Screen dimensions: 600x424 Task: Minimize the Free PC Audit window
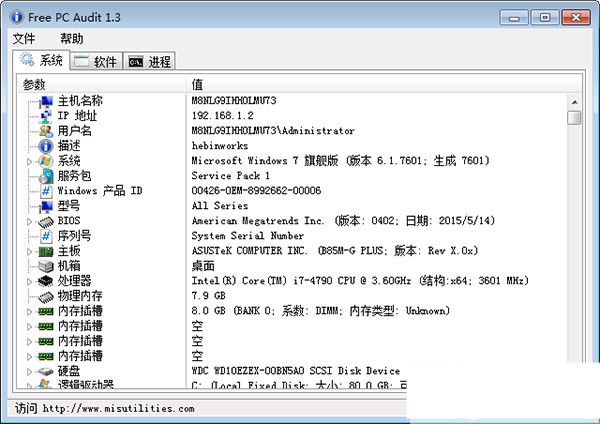coord(514,18)
